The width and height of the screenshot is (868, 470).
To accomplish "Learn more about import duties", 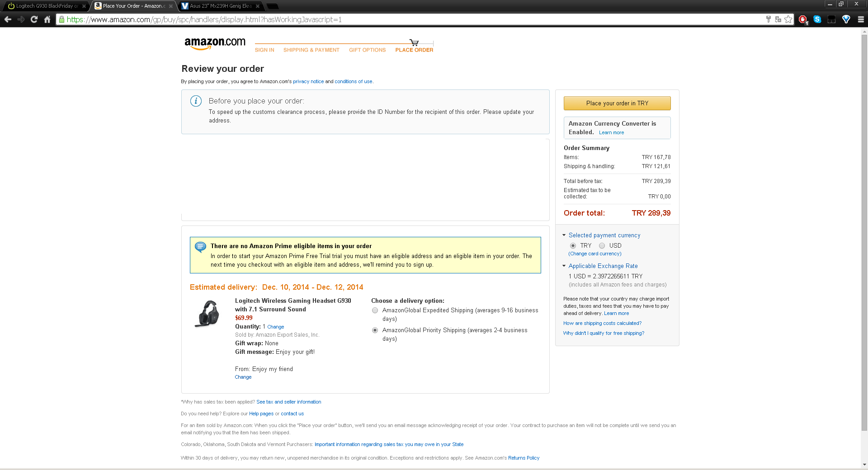I will pos(616,314).
